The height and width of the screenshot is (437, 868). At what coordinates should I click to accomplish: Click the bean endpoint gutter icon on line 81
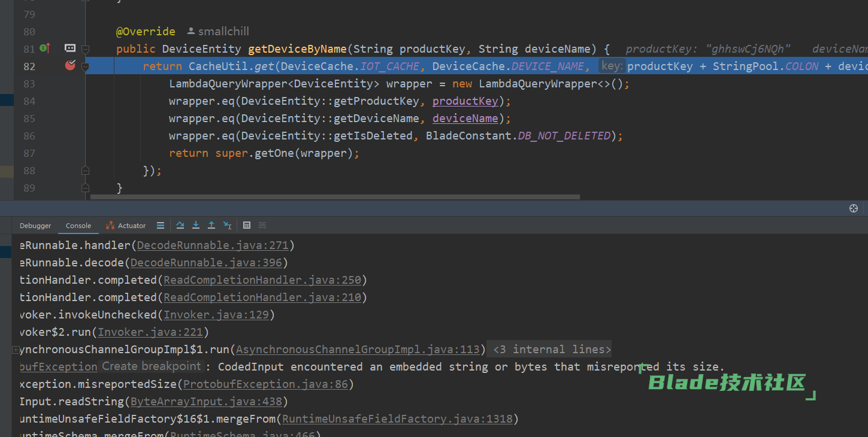point(70,48)
